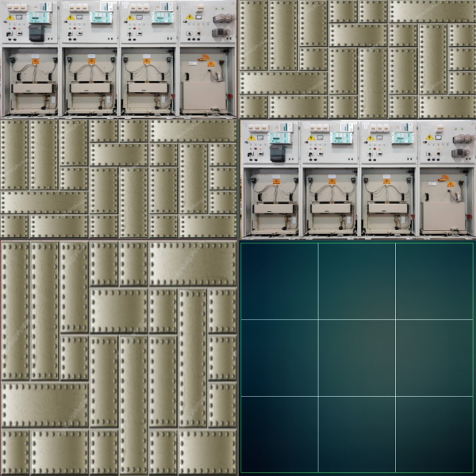Open the switchgear cabinets photo at top-left
The image size is (476, 476).
tap(119, 59)
